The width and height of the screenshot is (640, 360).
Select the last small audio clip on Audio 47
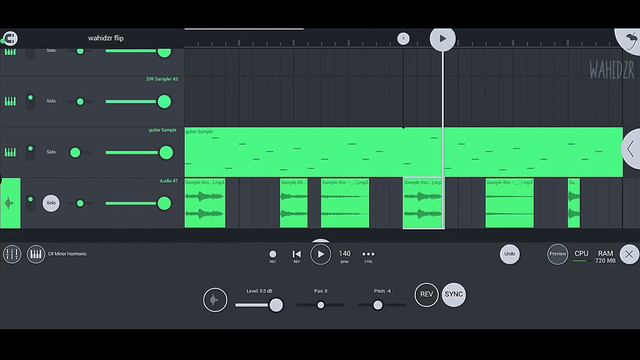(x=574, y=203)
